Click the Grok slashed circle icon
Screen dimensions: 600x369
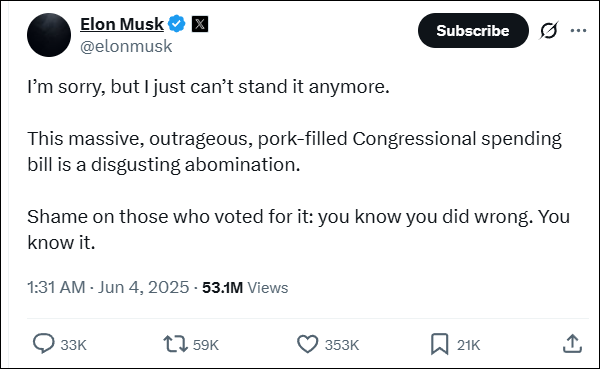pos(549,30)
